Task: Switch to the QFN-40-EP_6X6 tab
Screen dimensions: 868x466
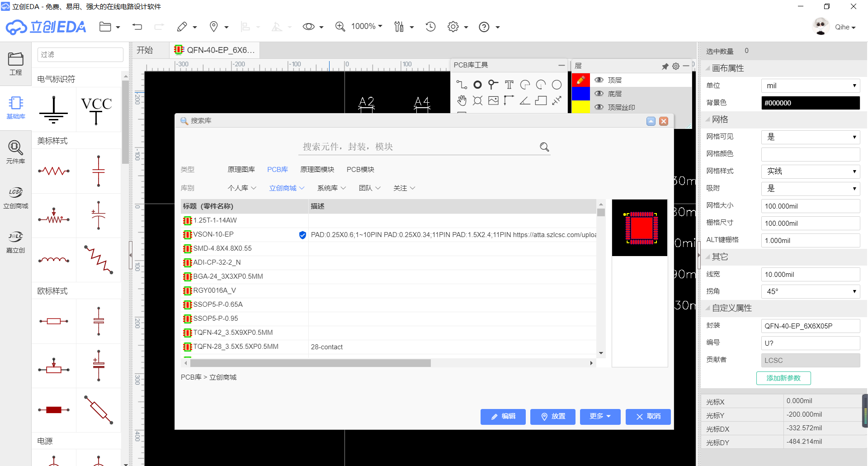Action: 215,50
